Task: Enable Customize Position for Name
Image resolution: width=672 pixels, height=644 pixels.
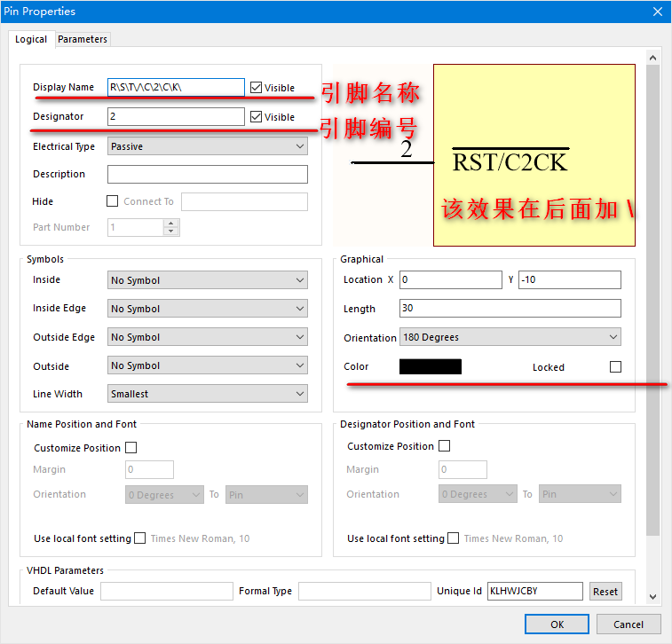Action: pyautogui.click(x=131, y=448)
